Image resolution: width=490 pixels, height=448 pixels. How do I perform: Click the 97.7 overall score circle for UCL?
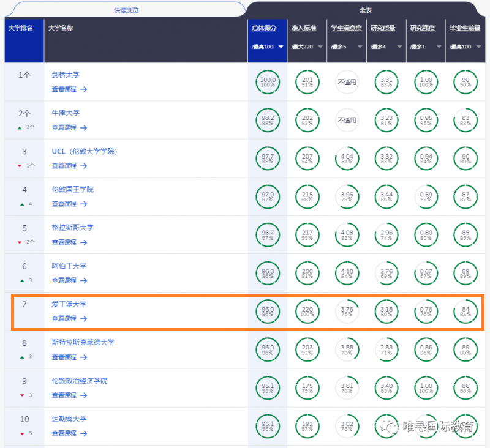pos(268,159)
